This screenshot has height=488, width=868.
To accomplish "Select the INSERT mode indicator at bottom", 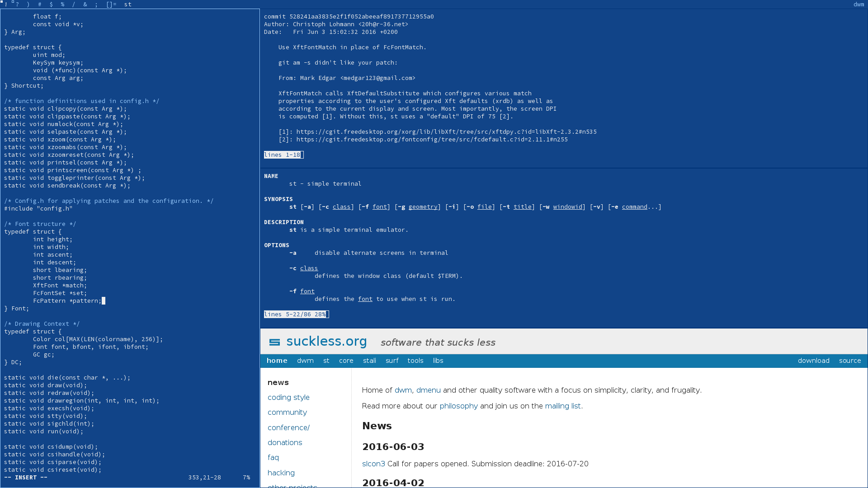I will coord(26,477).
